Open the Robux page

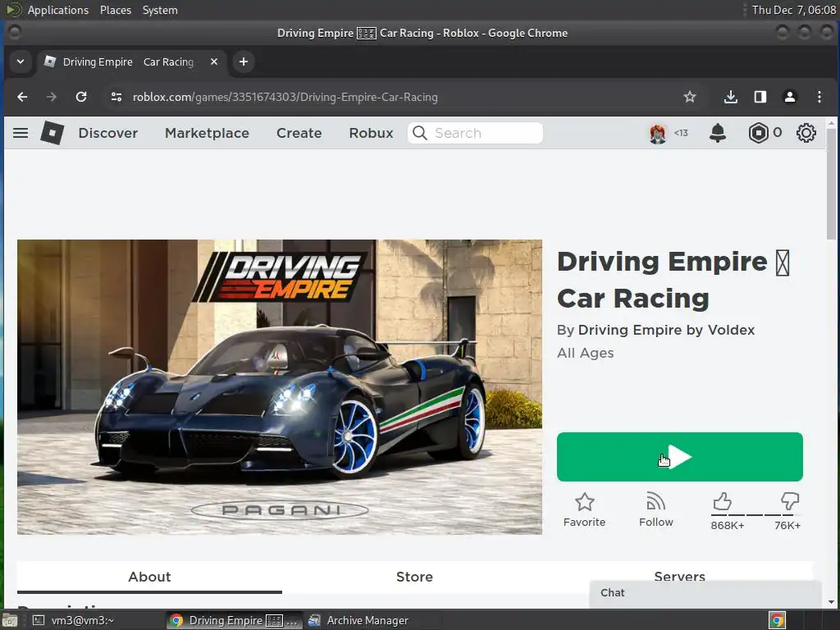pos(372,133)
